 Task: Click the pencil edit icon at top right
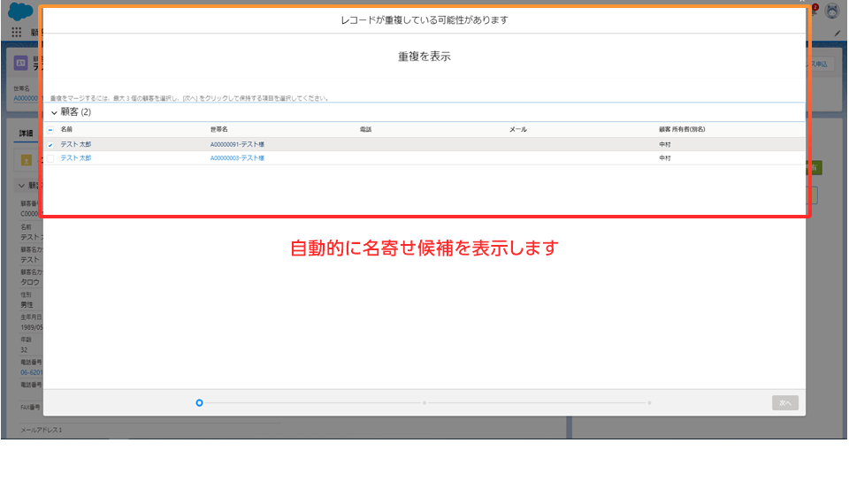[x=838, y=33]
